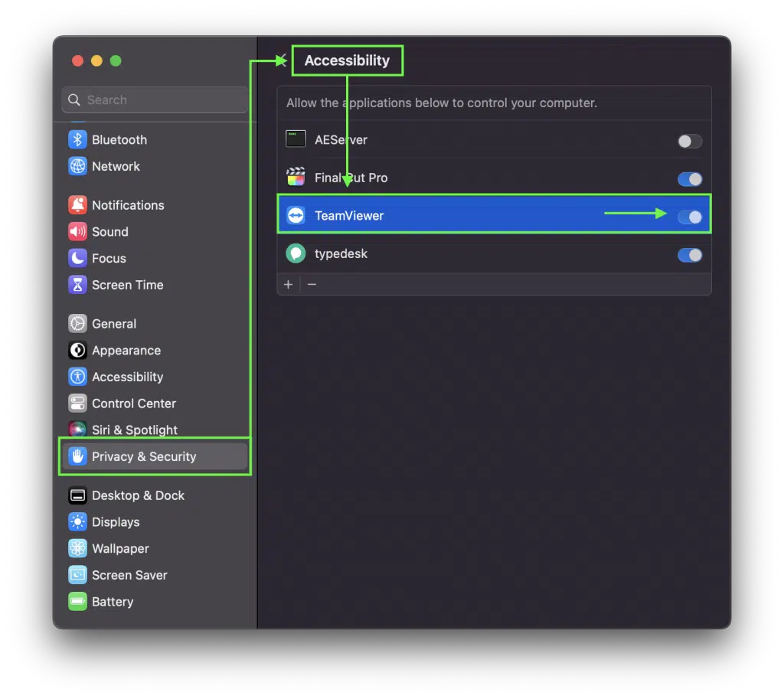784x699 pixels.
Task: Select the AEServer row name
Action: [x=341, y=139]
